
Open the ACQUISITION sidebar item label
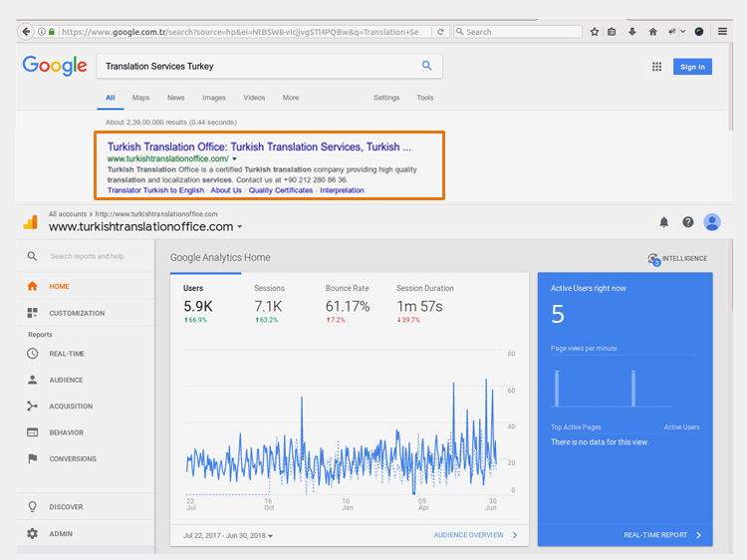[71, 407]
